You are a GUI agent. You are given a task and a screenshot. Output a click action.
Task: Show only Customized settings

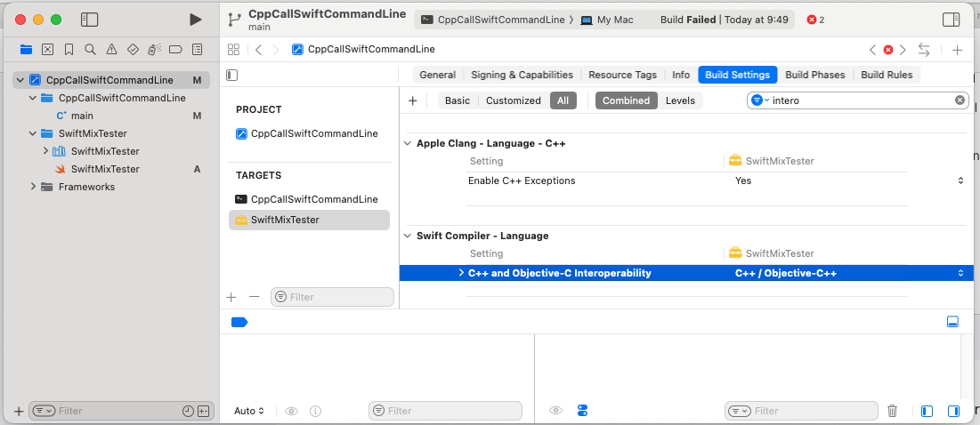pyautogui.click(x=513, y=100)
